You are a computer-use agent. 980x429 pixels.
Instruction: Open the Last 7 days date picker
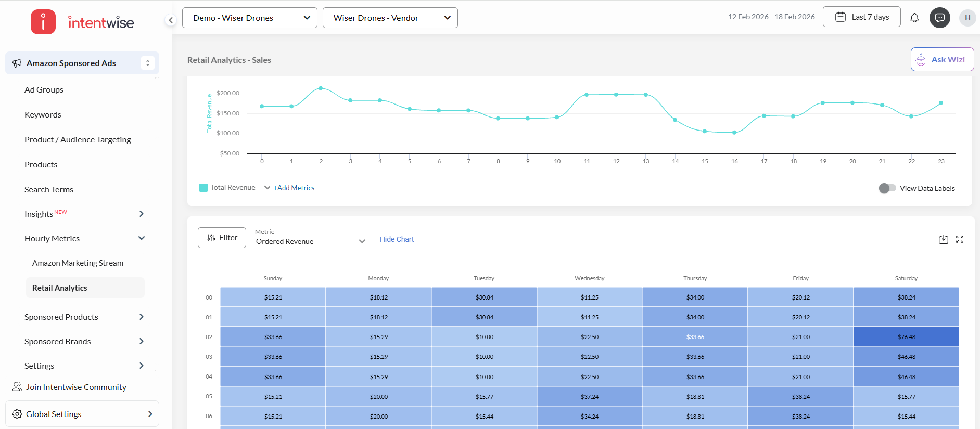coord(861,17)
